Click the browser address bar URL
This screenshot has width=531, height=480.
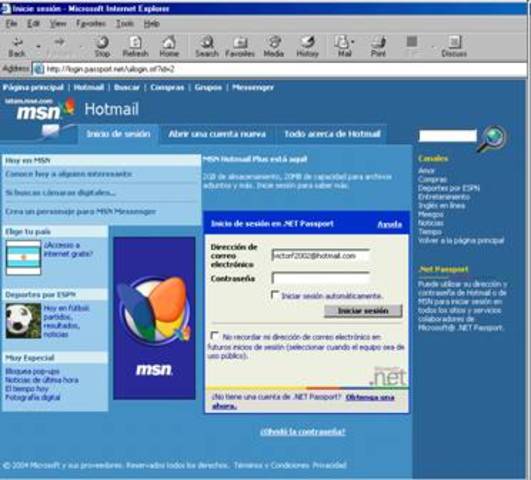pyautogui.click(x=279, y=69)
